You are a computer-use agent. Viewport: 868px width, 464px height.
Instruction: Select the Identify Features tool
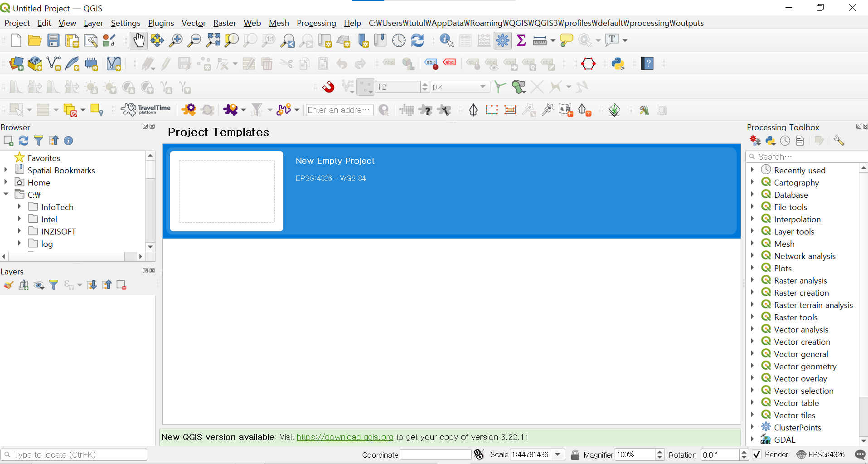click(446, 40)
